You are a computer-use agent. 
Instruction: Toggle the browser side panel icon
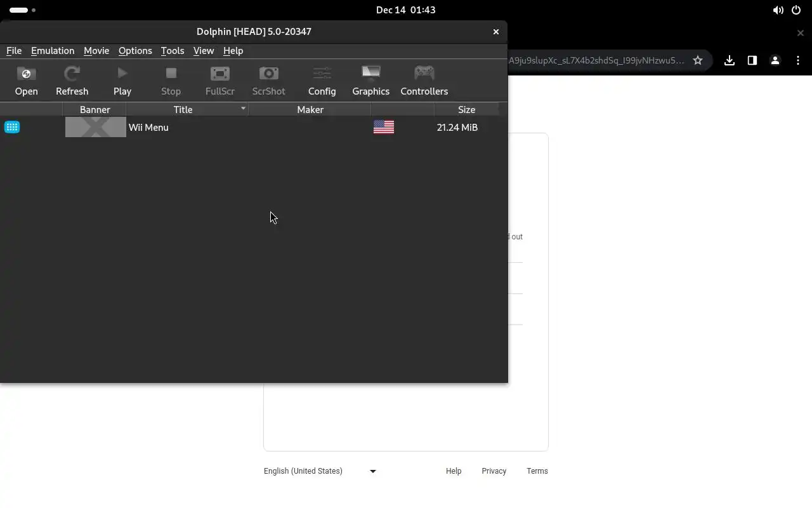coord(752,60)
